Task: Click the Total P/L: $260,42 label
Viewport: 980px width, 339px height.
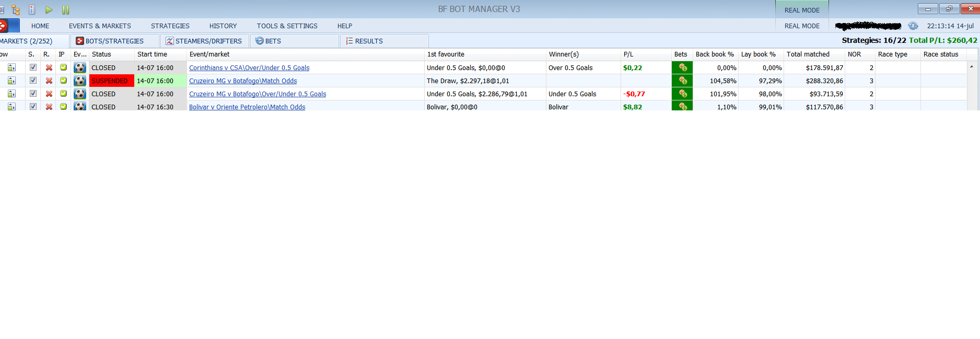Action: [x=943, y=40]
